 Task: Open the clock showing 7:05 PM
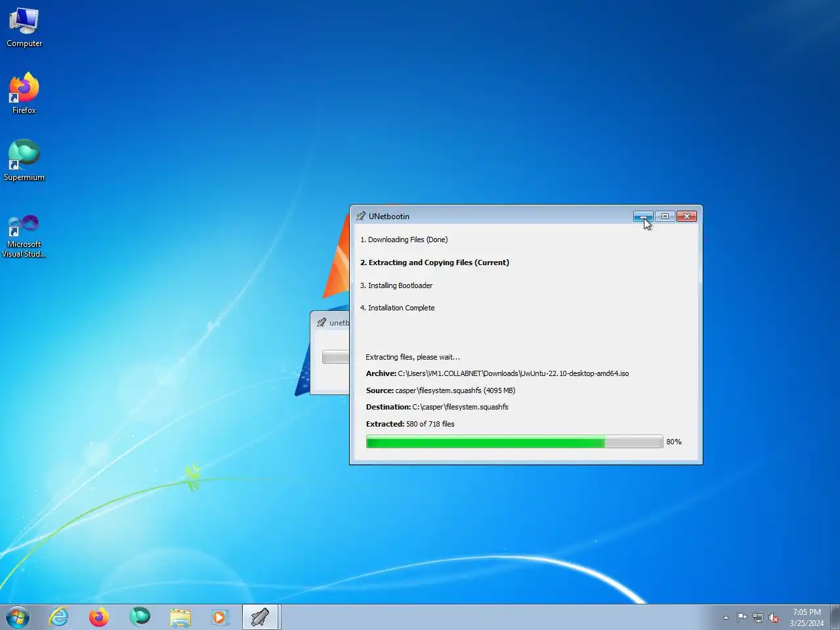pyautogui.click(x=807, y=618)
